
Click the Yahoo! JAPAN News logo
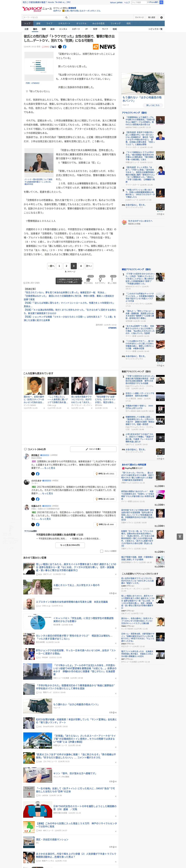coord(37,9)
